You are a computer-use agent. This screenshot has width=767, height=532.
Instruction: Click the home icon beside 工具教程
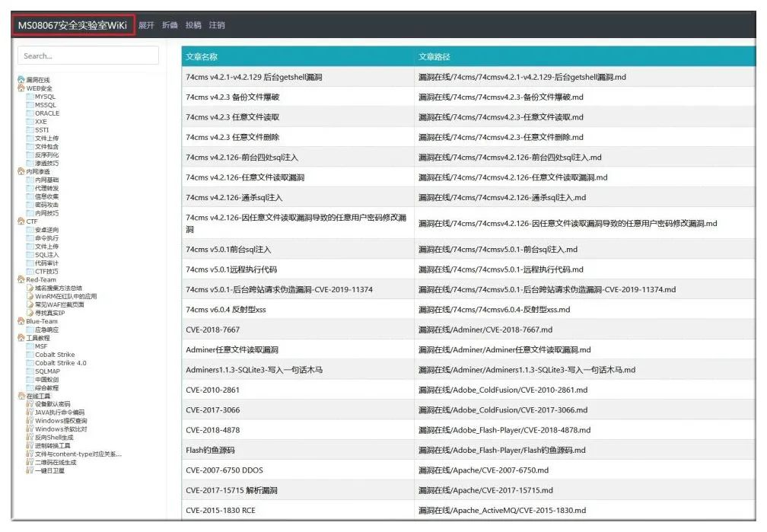tap(21, 338)
